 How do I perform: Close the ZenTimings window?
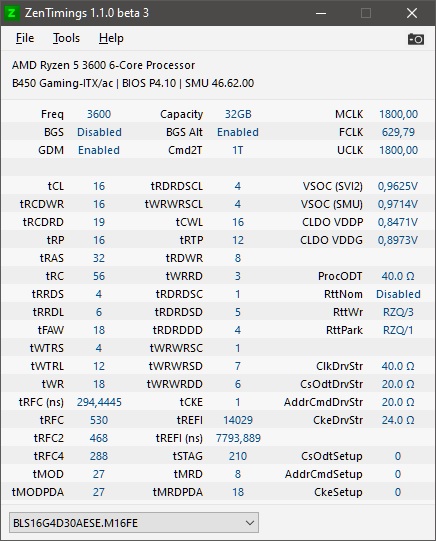(x=412, y=13)
